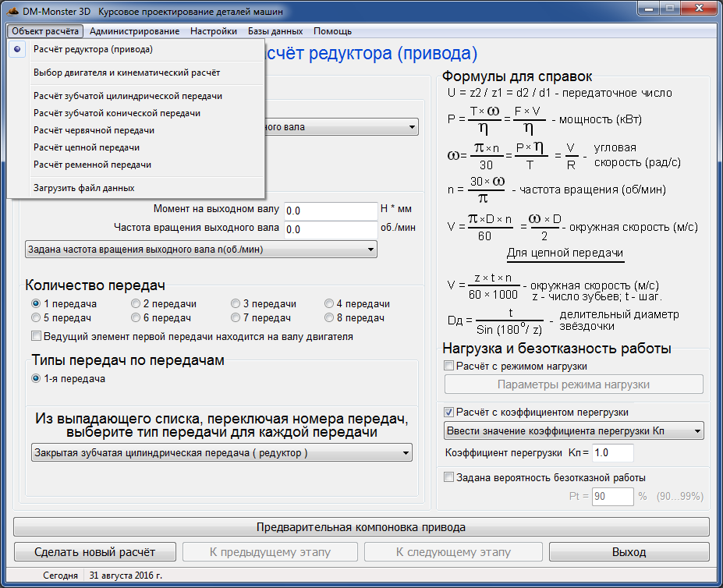Open the Помощь menu
The image size is (723, 588).
tap(332, 31)
